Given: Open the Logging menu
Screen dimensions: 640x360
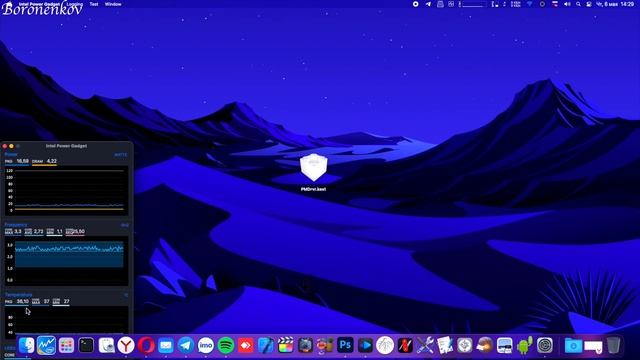Looking at the screenshot, I should coord(75,4).
